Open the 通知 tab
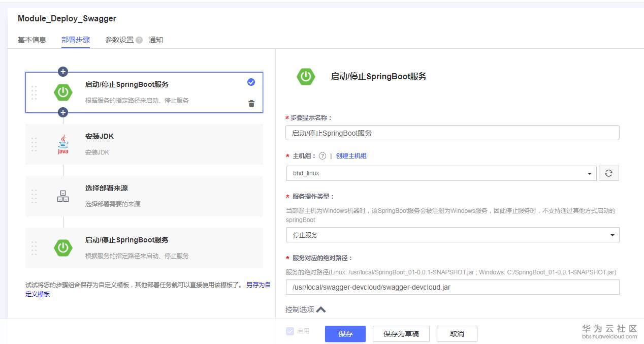Screen dimensions: 644x344 point(155,40)
